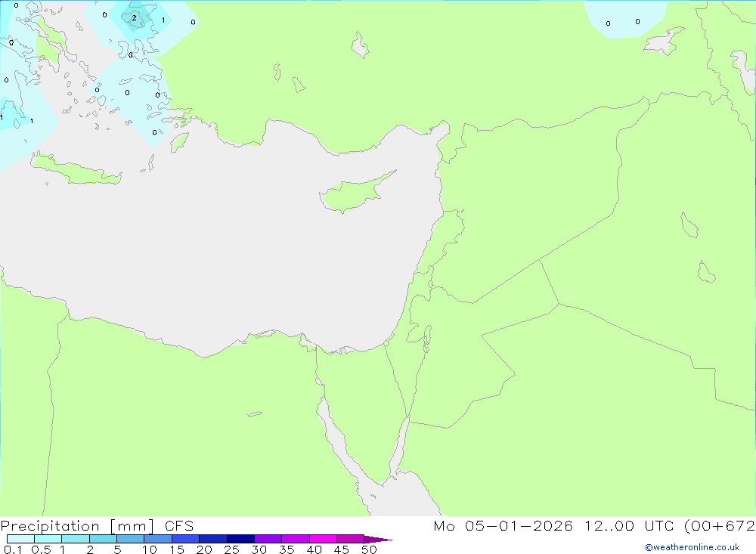Select the 20–25 mm dark blue legend swatch

[x=213, y=539]
